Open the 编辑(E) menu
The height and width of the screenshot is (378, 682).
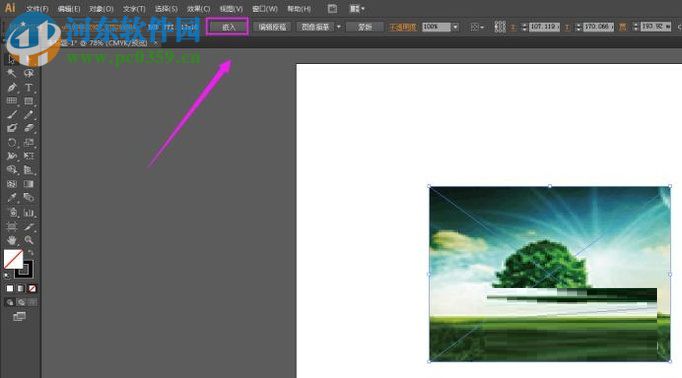point(69,9)
